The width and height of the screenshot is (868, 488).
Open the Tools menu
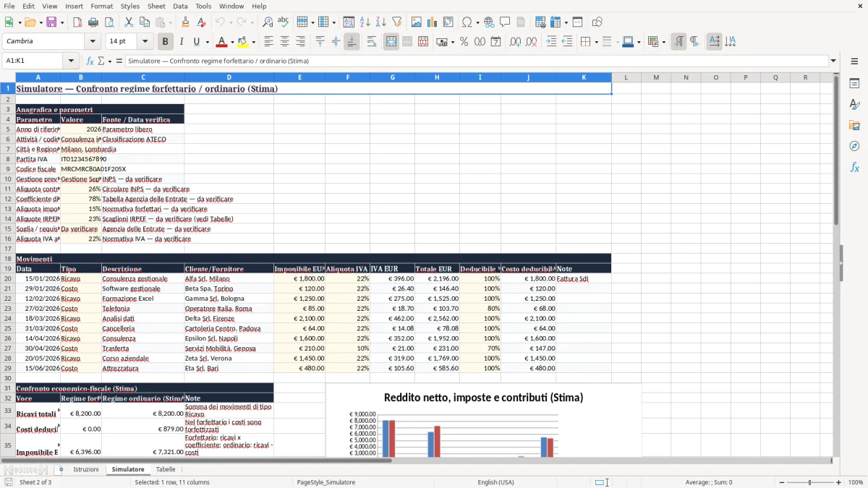203,6
